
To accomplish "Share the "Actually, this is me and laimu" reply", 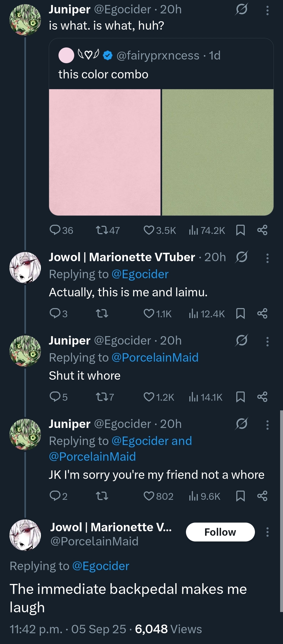I will pyautogui.click(x=262, y=314).
